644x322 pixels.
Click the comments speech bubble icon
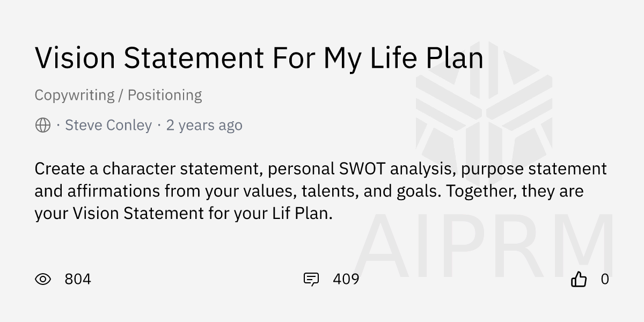[311, 279]
